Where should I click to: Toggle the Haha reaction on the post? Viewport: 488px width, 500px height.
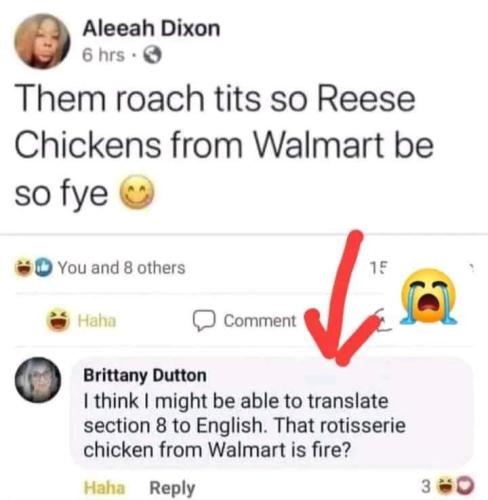click(x=82, y=320)
